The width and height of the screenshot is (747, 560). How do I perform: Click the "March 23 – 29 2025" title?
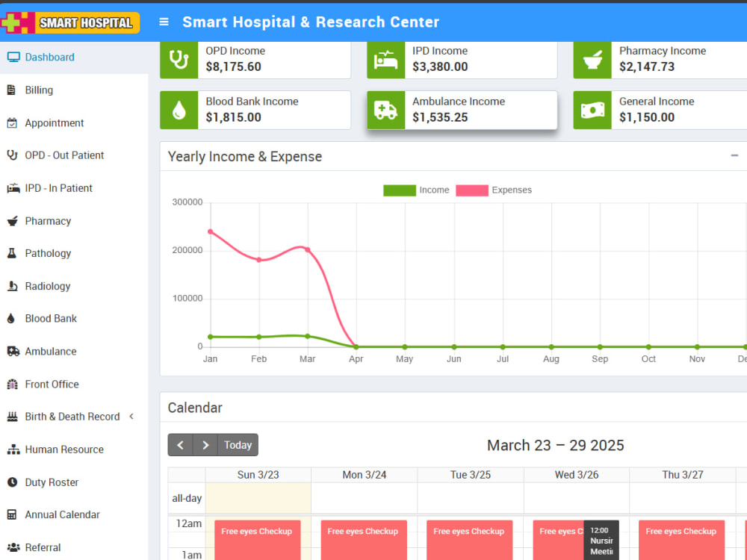click(556, 445)
